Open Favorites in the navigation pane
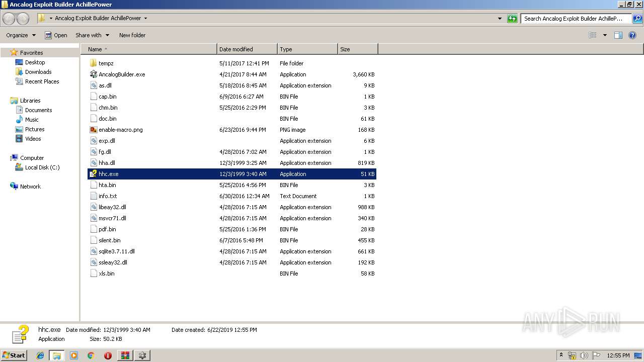Screen dimensions: 644x362 pos(31,53)
